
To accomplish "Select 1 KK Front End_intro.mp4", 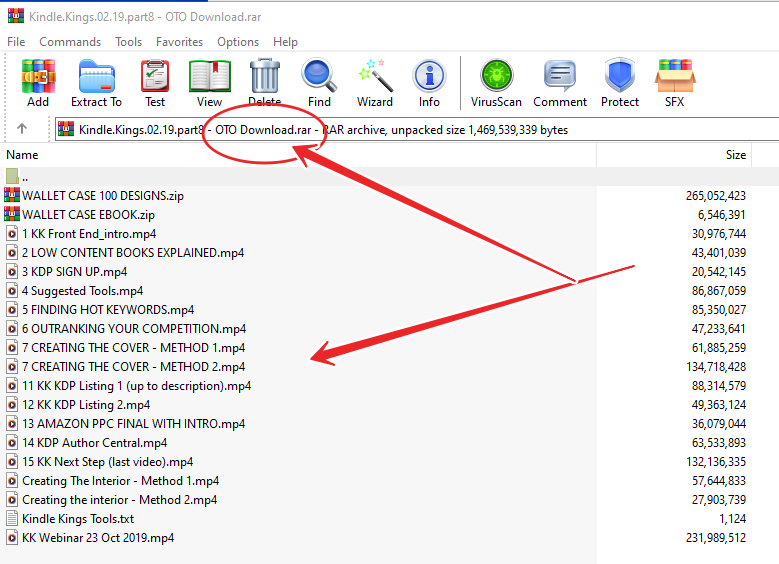I will click(89, 234).
